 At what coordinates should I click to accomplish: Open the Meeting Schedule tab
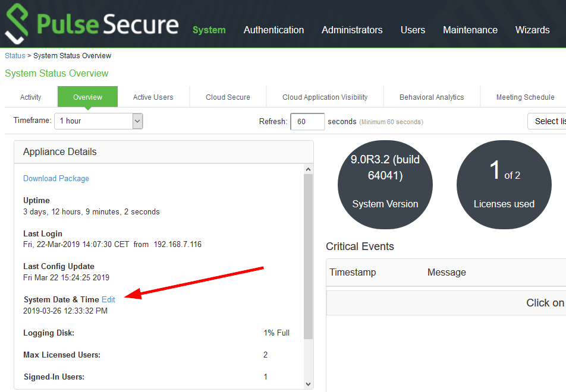pos(525,97)
